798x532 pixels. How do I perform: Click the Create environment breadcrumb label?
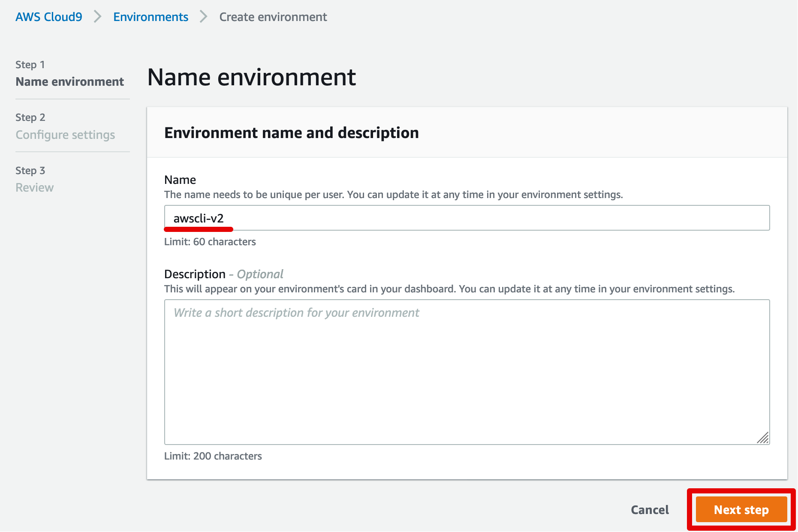point(273,17)
